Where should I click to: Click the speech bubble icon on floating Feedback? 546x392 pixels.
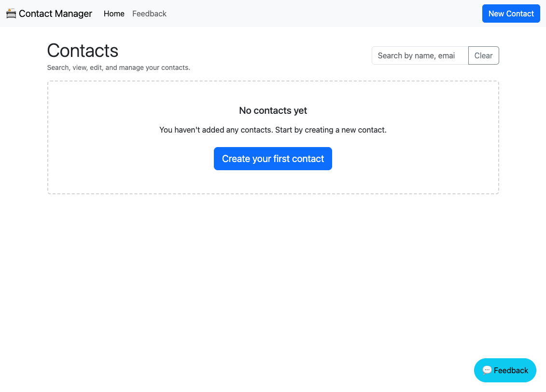point(487,370)
